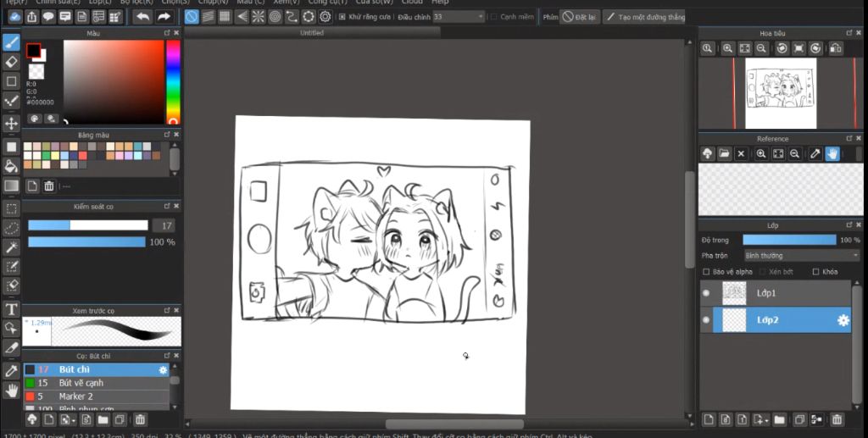Open the Cloud menu

pyautogui.click(x=412, y=3)
